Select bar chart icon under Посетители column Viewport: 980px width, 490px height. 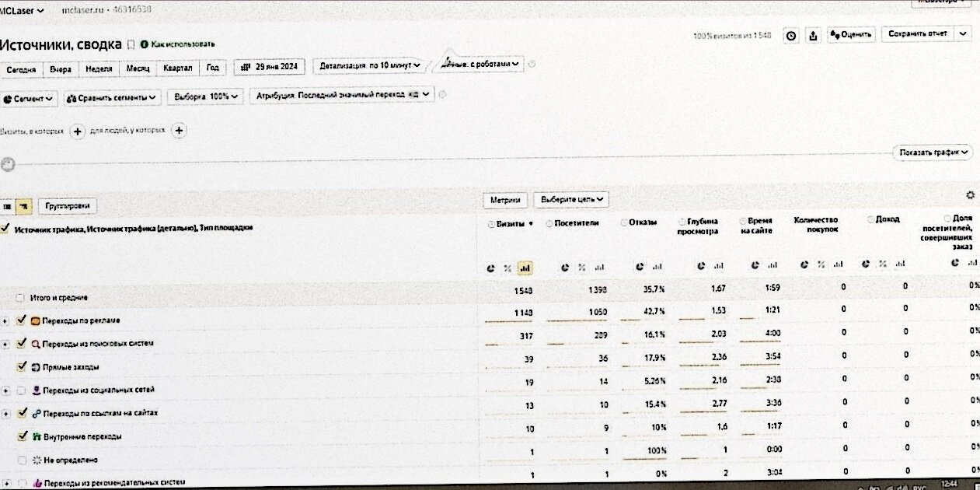point(599,268)
